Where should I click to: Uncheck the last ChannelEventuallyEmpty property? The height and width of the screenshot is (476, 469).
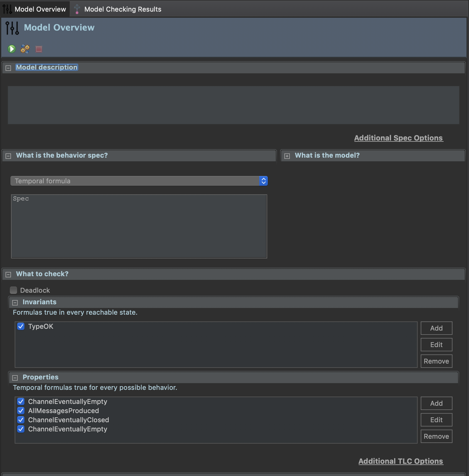tap(21, 429)
